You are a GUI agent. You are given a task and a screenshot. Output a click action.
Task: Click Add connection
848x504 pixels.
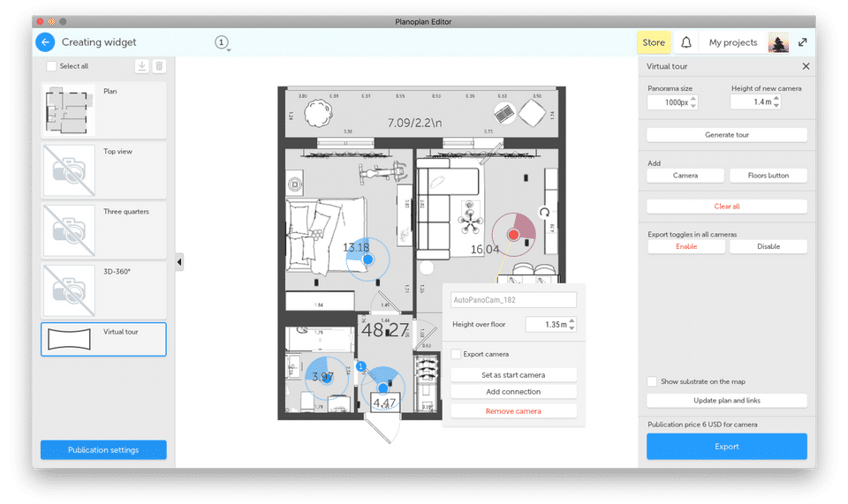513,392
